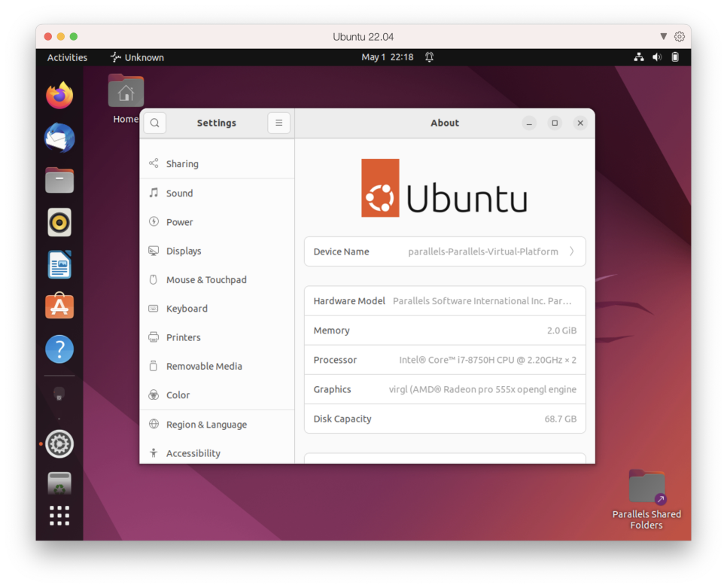Click the Hardware Model row
The image size is (727, 588).
coord(445,301)
